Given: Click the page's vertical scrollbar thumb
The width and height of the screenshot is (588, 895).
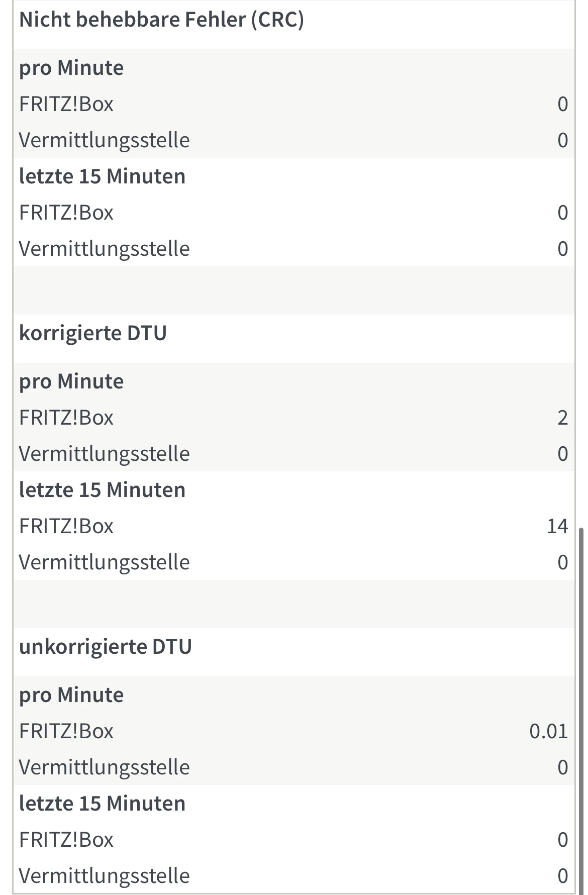Looking at the screenshot, I should [x=581, y=704].
